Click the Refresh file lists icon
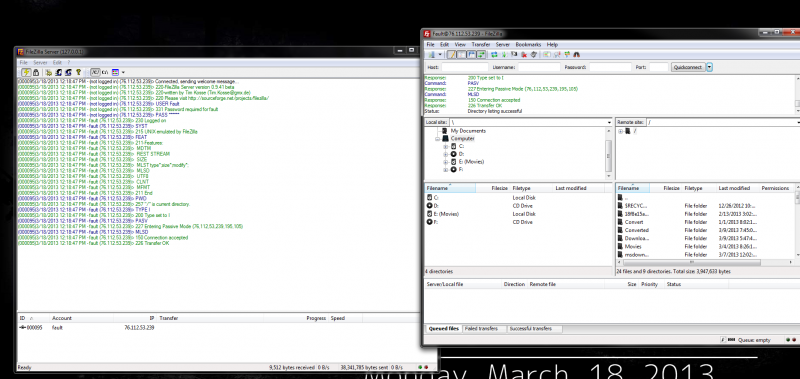The image size is (800, 379). pyautogui.click(x=494, y=55)
